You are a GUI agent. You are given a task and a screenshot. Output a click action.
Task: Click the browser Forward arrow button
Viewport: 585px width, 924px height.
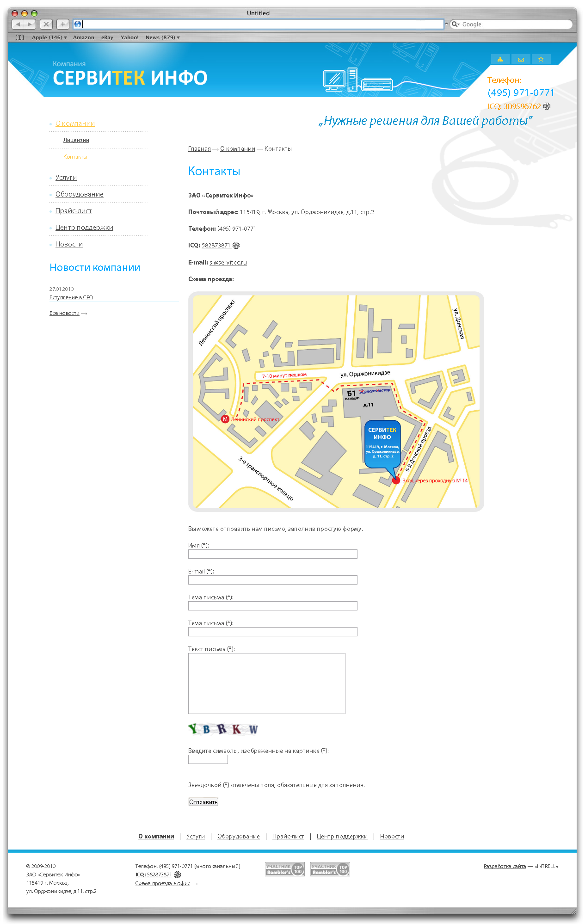click(x=30, y=24)
